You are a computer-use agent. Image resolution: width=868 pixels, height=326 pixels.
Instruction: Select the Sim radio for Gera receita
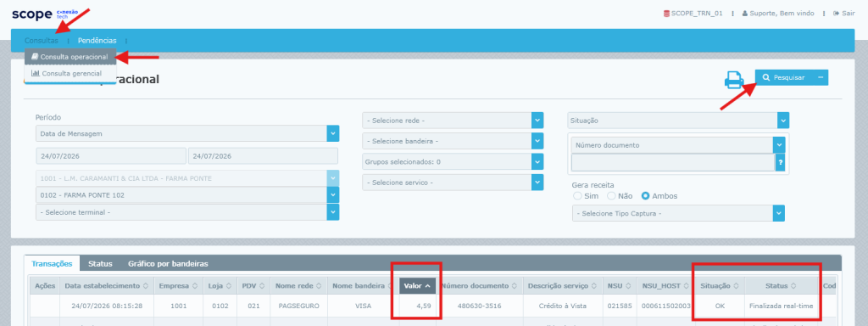click(577, 196)
